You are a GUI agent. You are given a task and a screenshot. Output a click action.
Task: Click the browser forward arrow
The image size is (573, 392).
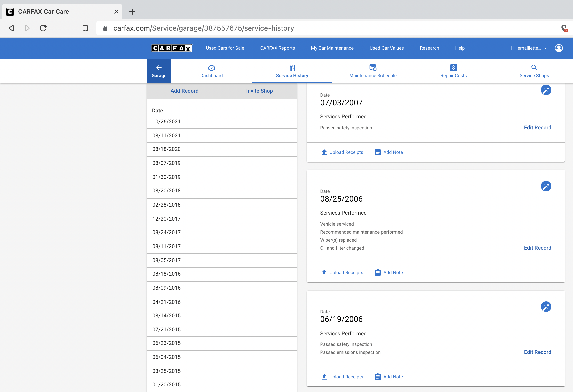pyautogui.click(x=27, y=28)
